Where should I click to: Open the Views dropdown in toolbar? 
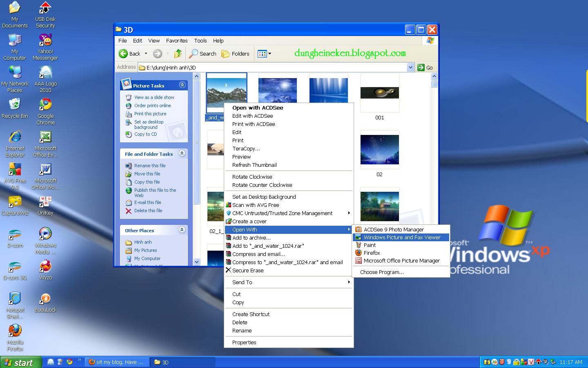click(264, 54)
